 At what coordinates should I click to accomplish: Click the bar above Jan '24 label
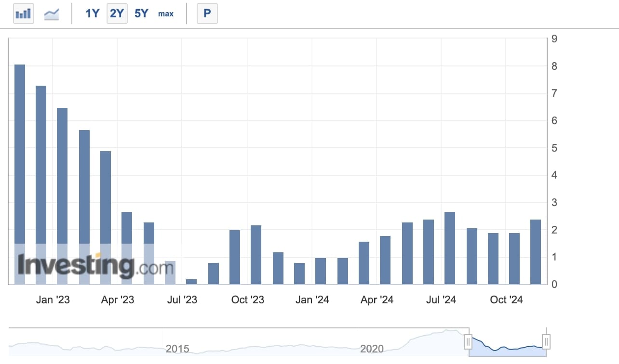click(321, 271)
